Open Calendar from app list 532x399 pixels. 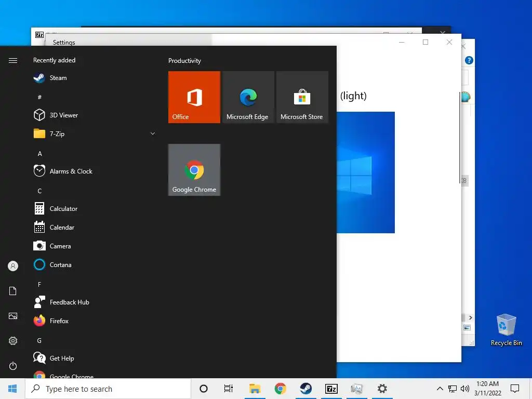(x=95, y=228)
